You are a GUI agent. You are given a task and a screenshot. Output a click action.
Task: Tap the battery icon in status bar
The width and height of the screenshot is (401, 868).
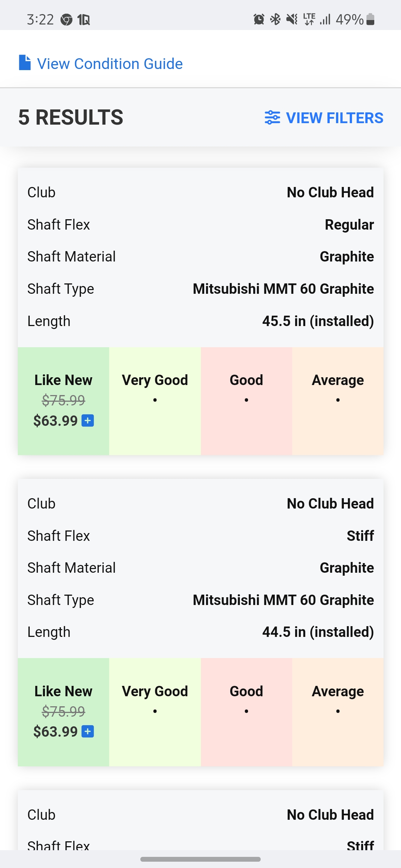click(x=370, y=19)
